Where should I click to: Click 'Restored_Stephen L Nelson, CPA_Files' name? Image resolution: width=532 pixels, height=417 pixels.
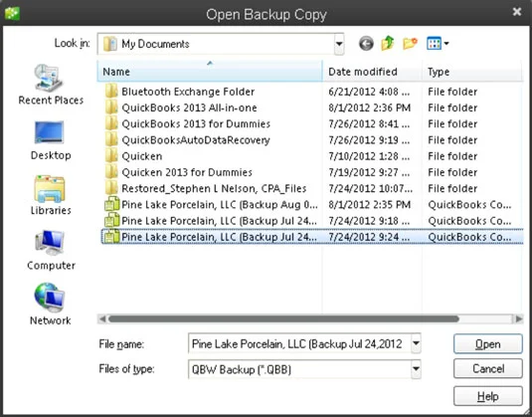[214, 188]
